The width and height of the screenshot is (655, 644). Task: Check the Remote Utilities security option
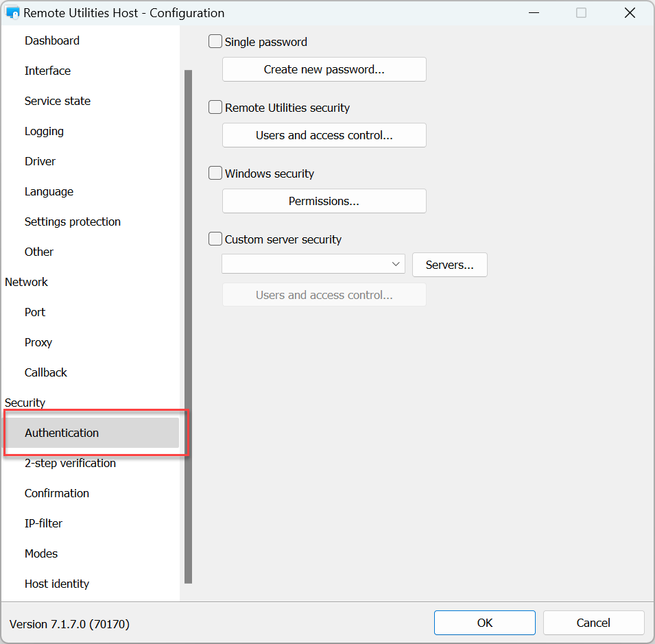click(x=215, y=108)
